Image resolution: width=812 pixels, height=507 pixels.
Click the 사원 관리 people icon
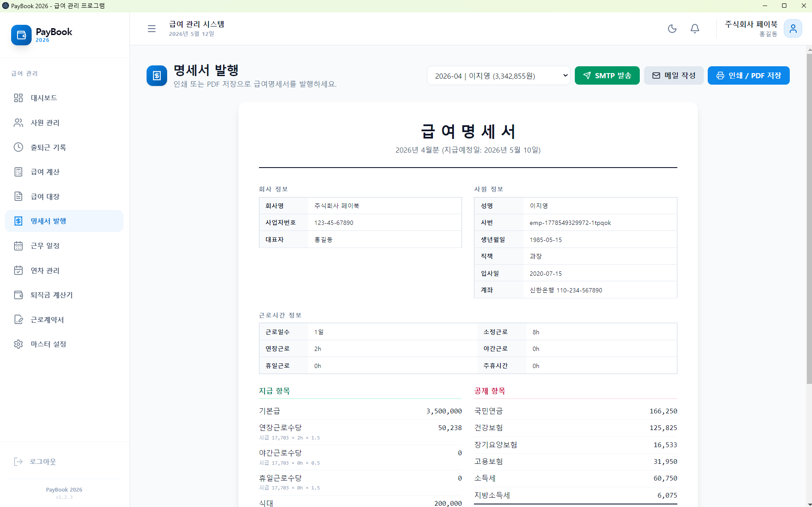tap(18, 123)
